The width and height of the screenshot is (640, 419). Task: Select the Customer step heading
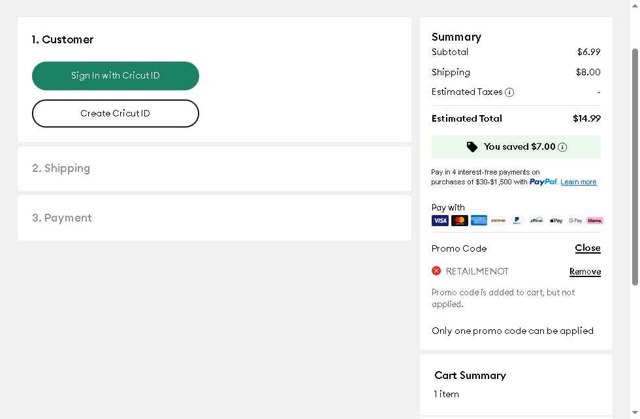pyautogui.click(x=62, y=40)
